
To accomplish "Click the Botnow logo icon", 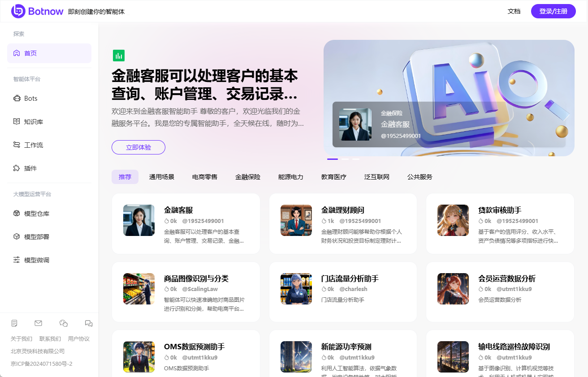I will (18, 11).
